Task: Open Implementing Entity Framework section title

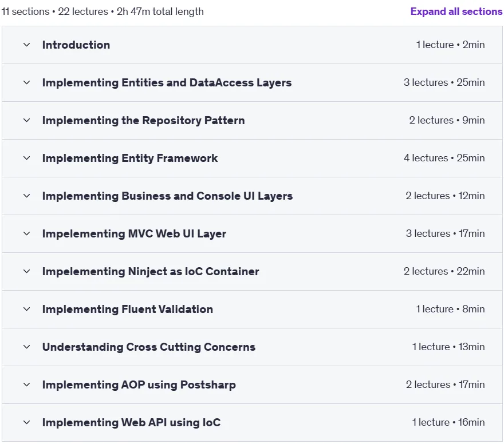Action: [x=130, y=158]
